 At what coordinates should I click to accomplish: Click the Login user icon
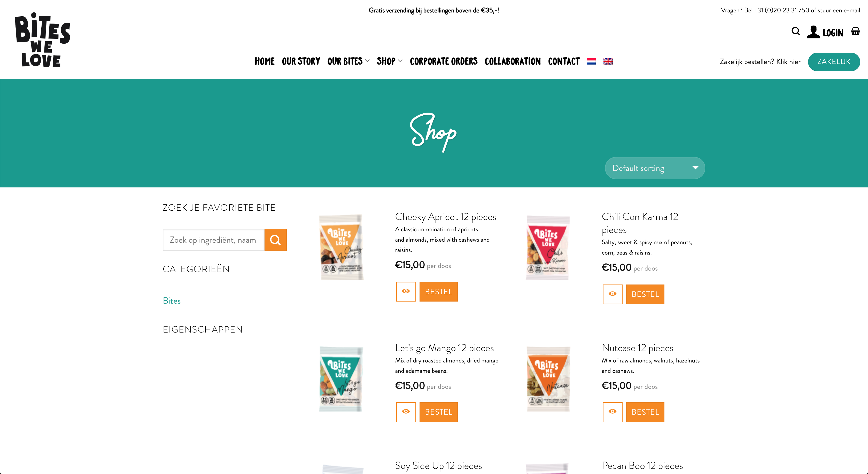[813, 32]
